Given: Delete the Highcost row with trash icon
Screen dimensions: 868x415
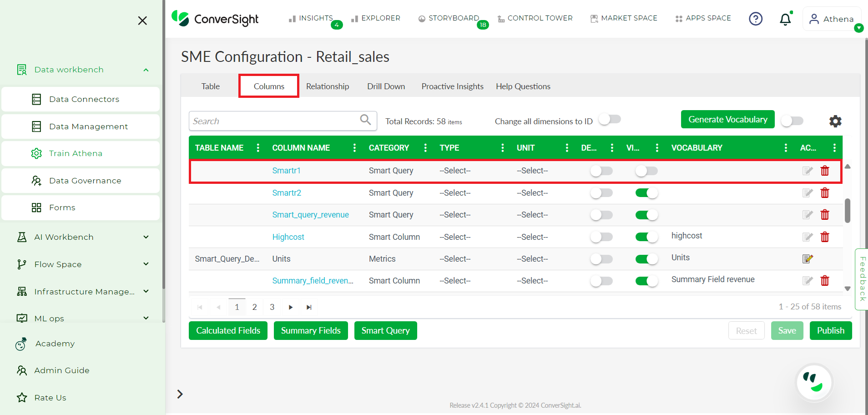Looking at the screenshot, I should [x=825, y=237].
